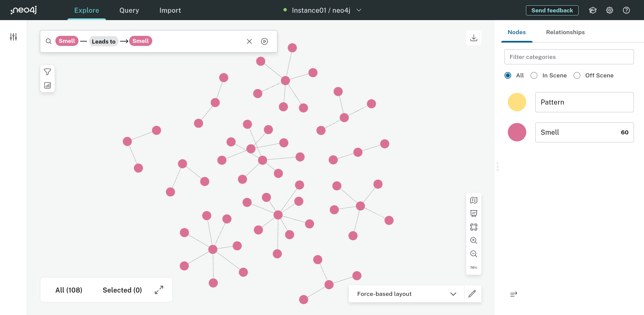Image resolution: width=644 pixels, height=315 pixels.
Task: Switch to the Explore tab
Action: pos(87,10)
